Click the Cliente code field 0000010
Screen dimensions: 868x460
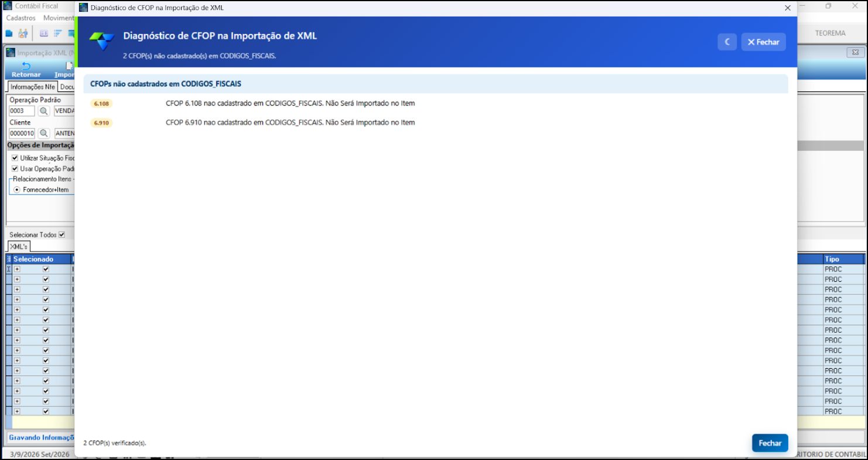coord(22,133)
